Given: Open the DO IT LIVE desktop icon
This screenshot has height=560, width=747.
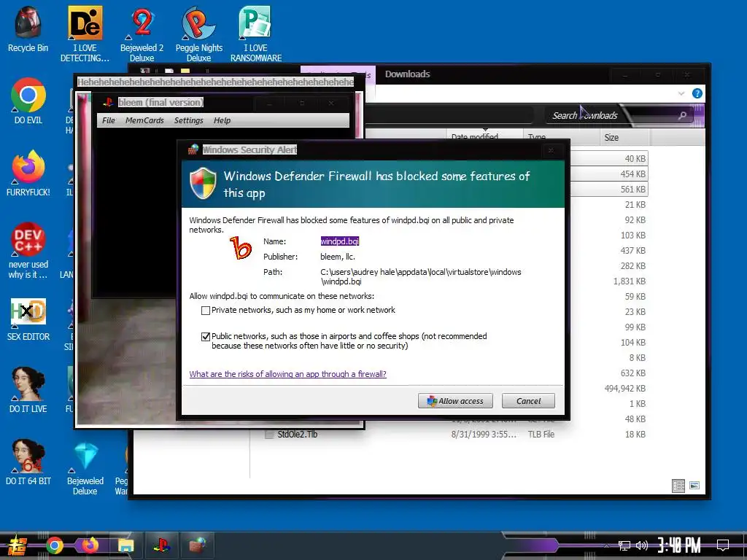Looking at the screenshot, I should pos(28,389).
